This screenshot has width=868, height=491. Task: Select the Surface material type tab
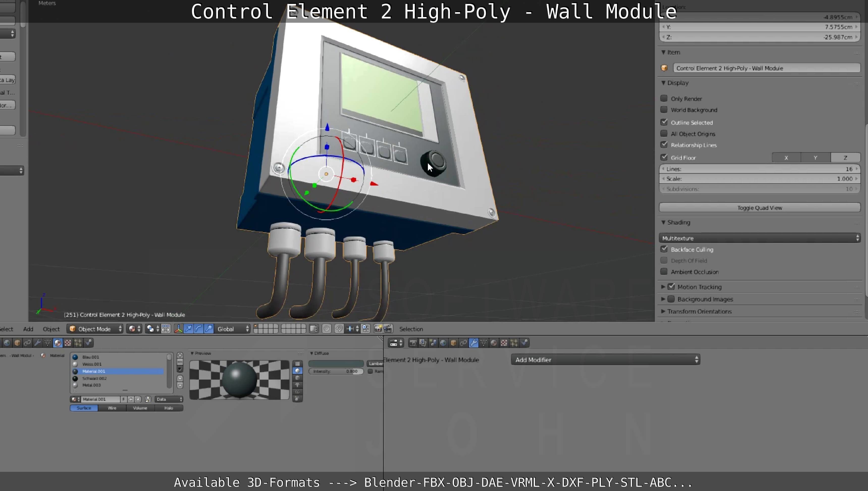tap(84, 408)
